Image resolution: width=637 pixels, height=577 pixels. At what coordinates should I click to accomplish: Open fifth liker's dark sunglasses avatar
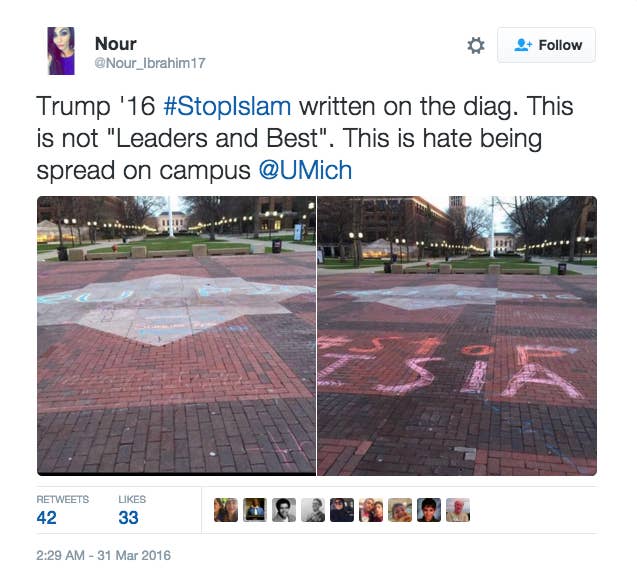click(x=342, y=510)
